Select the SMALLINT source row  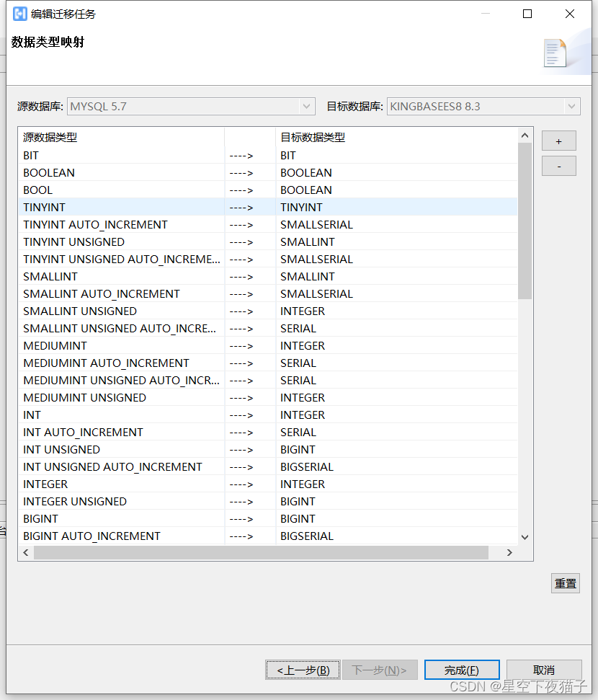point(121,277)
